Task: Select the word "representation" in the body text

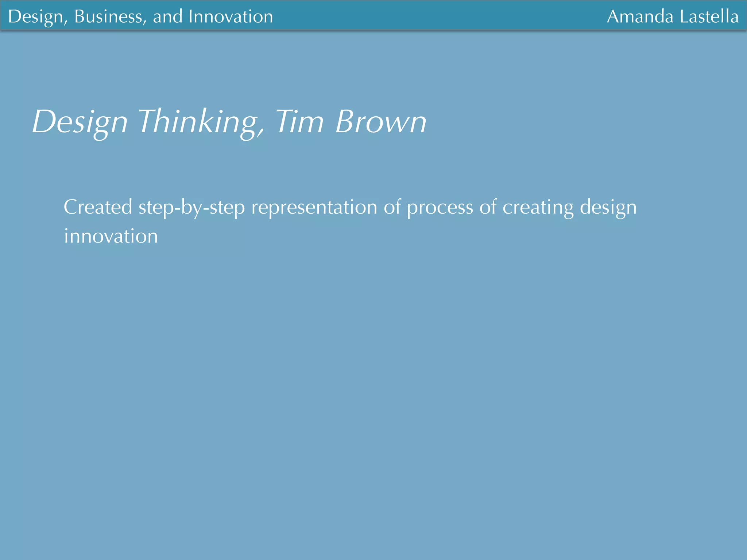Action: pos(314,207)
